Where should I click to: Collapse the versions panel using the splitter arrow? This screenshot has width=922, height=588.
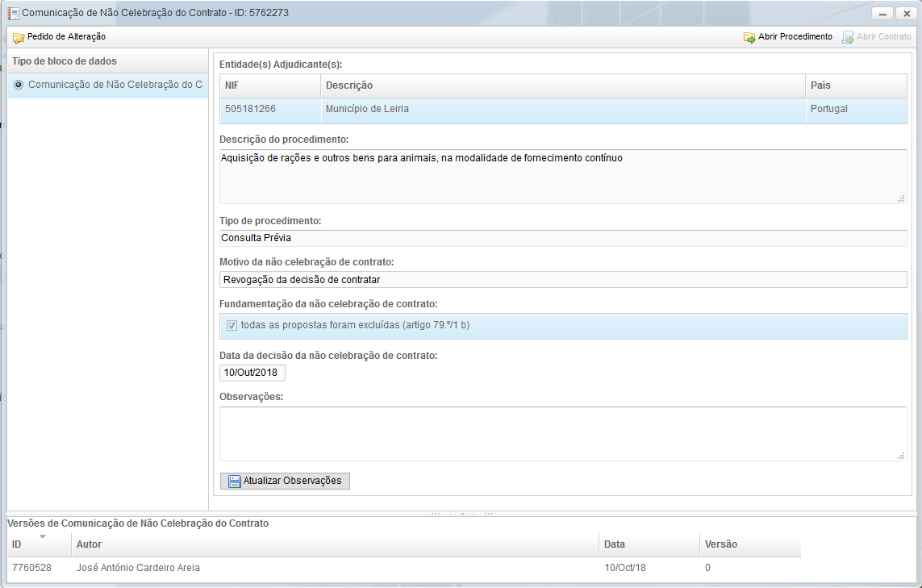tap(461, 513)
